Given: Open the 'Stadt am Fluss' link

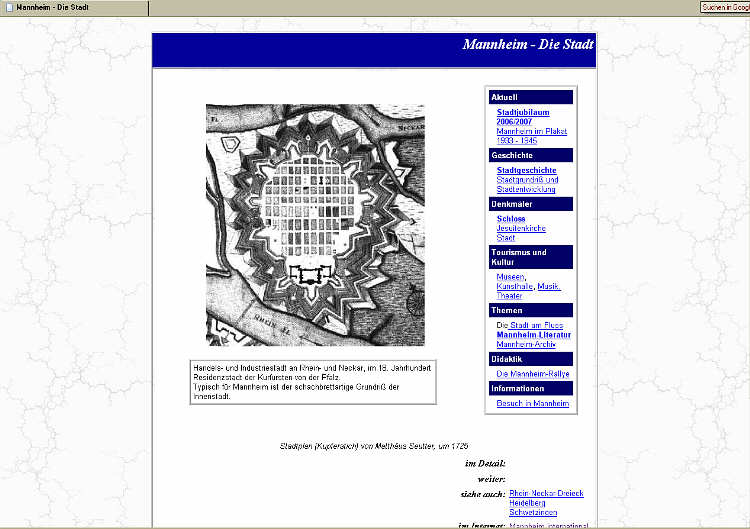Looking at the screenshot, I should point(536,325).
